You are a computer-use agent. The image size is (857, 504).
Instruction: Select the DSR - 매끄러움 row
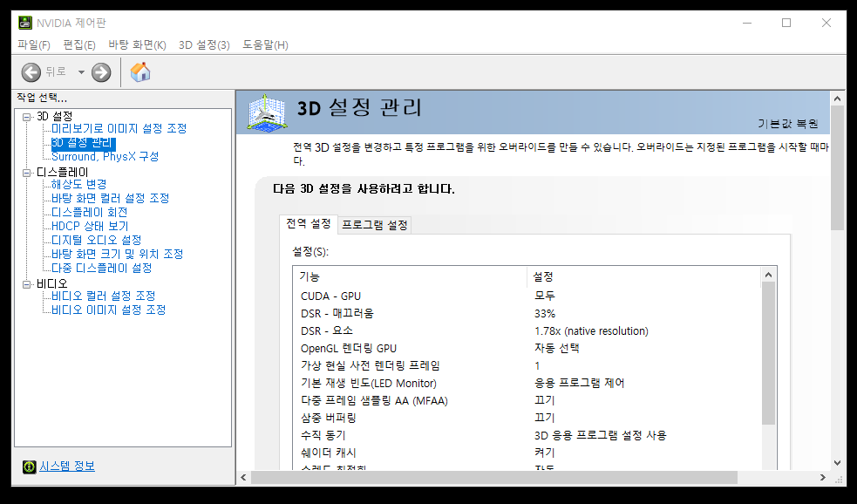[527, 314]
